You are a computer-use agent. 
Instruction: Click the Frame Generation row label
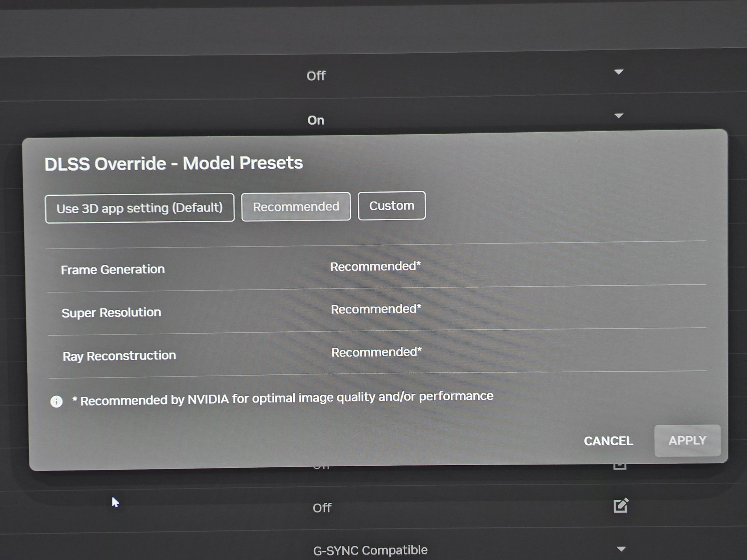tap(113, 269)
